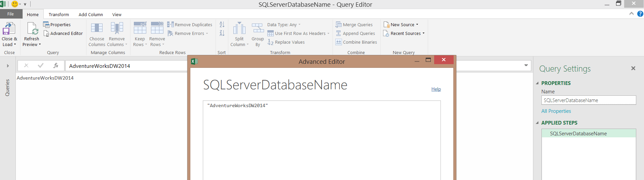Collapse the APPLIED STEPS section
The height and width of the screenshot is (180, 644).
point(537,123)
